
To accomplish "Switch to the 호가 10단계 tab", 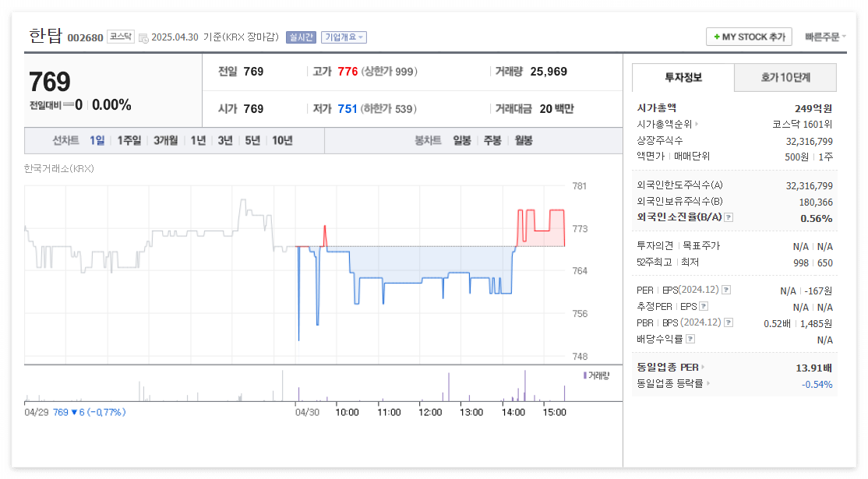I will 785,78.
